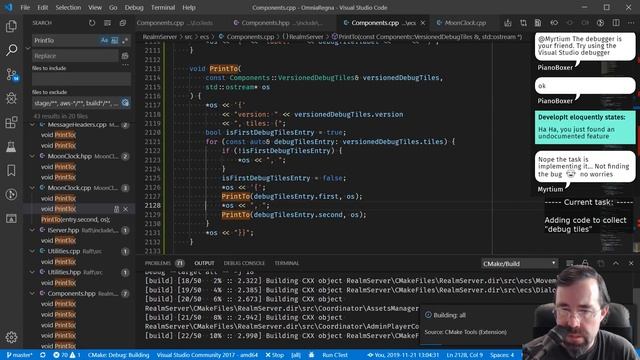Open the Terminal menu
The image size is (640, 360).
click(163, 7)
